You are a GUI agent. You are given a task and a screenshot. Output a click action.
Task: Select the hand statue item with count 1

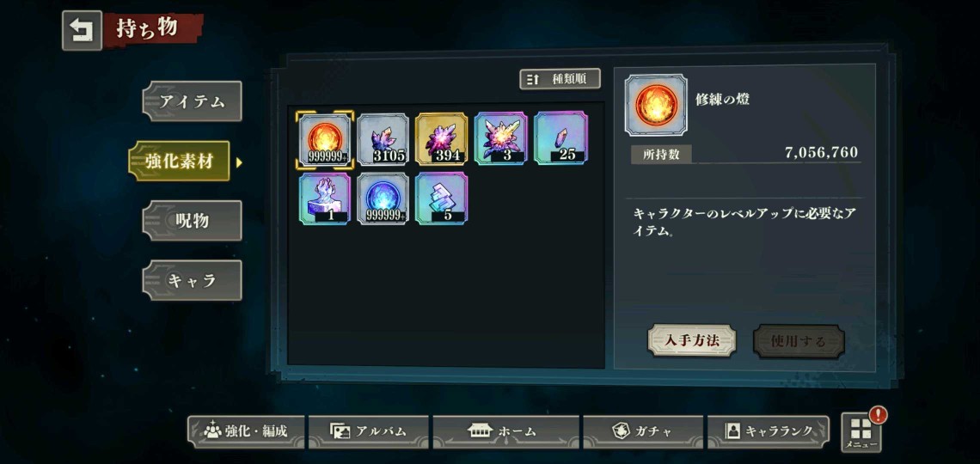click(325, 199)
